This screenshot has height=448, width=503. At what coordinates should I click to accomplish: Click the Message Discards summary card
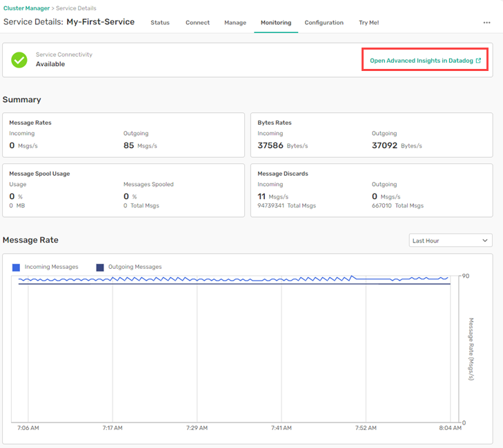point(371,190)
